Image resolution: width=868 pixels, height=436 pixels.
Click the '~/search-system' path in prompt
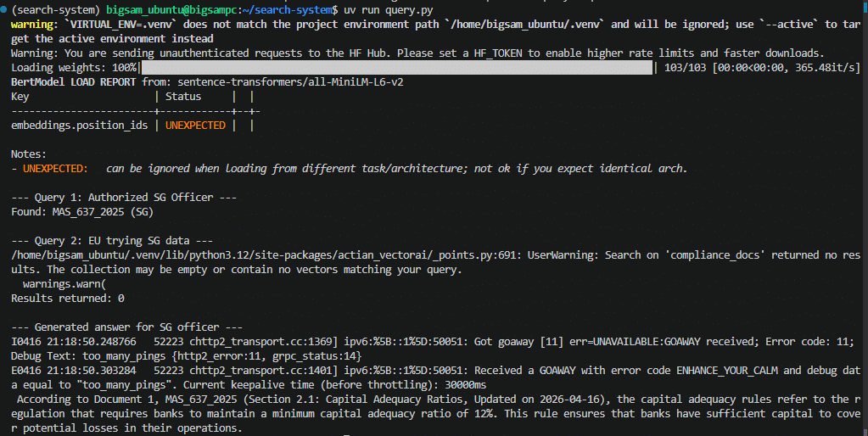coord(288,10)
